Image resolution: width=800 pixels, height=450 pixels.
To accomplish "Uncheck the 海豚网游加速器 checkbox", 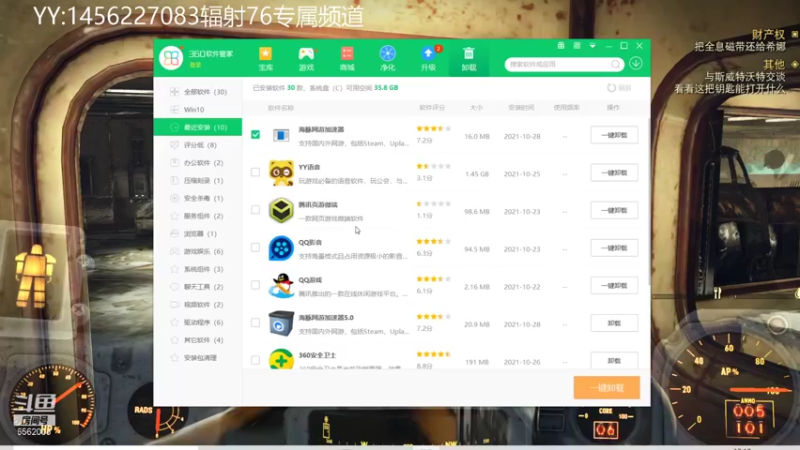I will [256, 135].
